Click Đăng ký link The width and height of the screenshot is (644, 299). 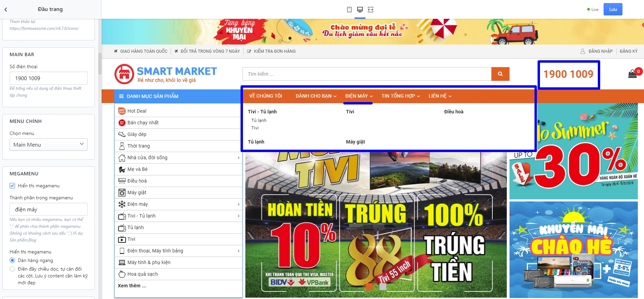tap(629, 51)
